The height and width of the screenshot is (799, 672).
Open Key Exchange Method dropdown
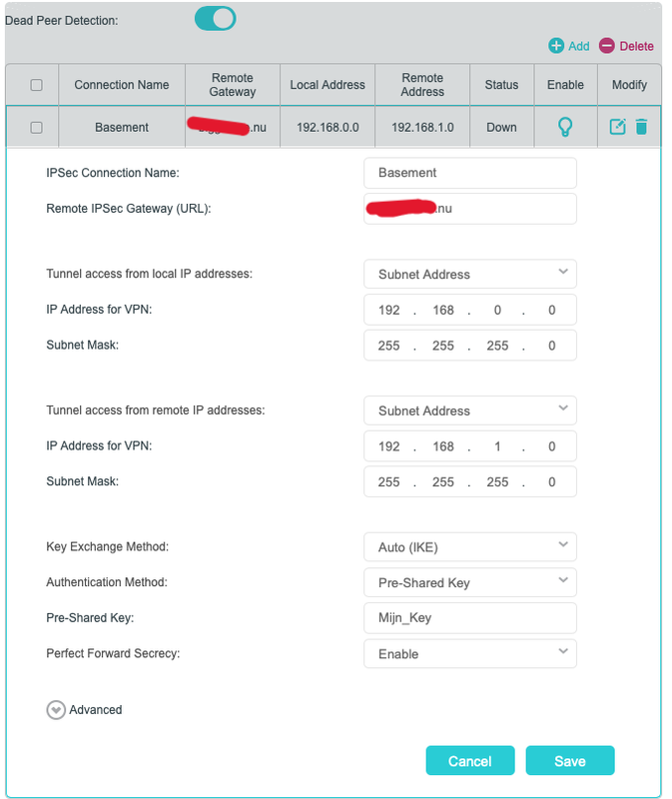[x=470, y=547]
